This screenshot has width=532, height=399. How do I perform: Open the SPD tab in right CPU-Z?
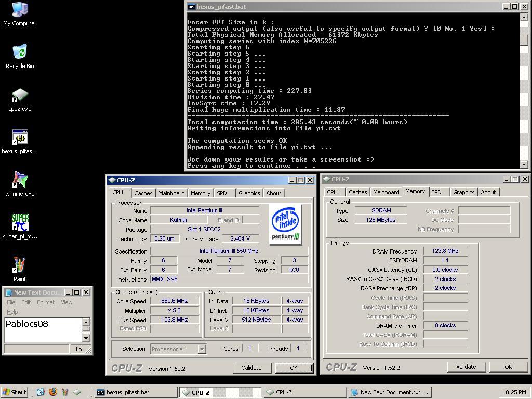[436, 192]
